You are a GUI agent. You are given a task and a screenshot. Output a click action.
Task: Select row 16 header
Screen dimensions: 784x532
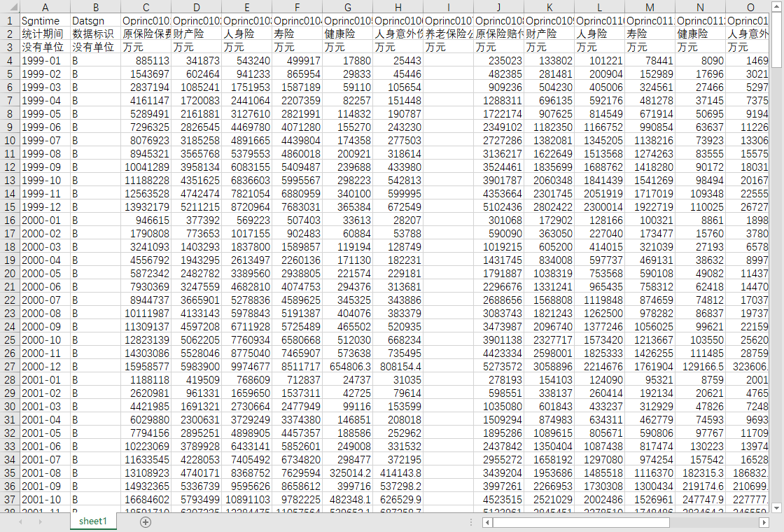coord(10,220)
